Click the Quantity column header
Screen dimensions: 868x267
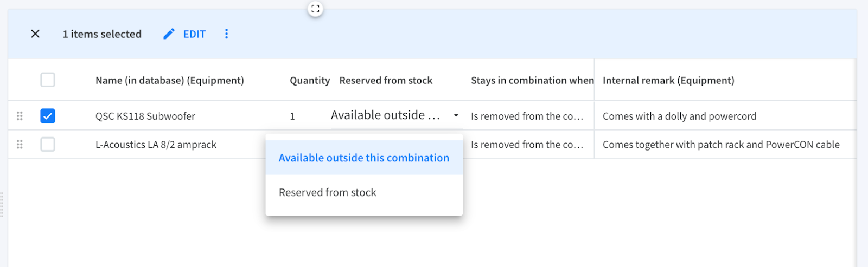pyautogui.click(x=310, y=80)
